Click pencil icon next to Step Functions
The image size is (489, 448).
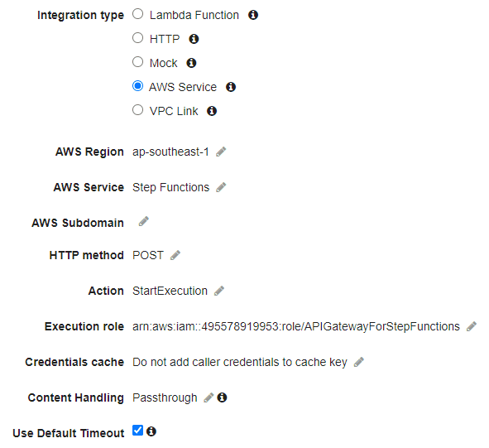click(221, 187)
